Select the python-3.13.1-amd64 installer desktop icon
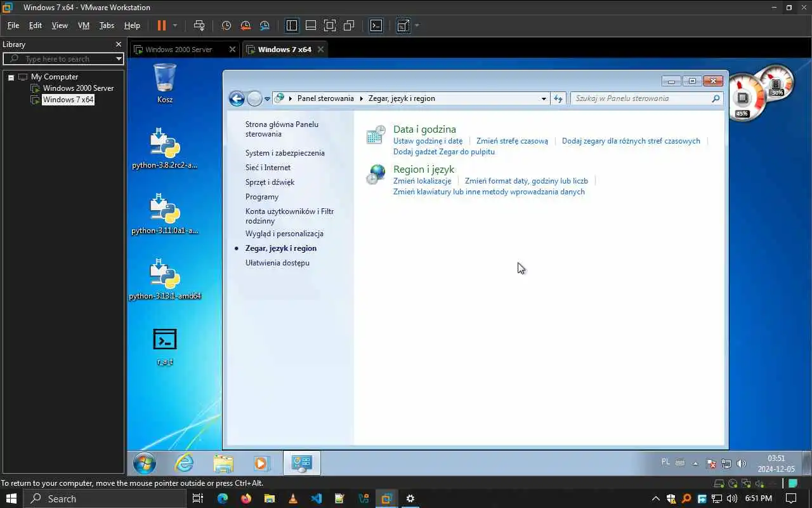Viewport: 812px width, 508px height. [165, 279]
